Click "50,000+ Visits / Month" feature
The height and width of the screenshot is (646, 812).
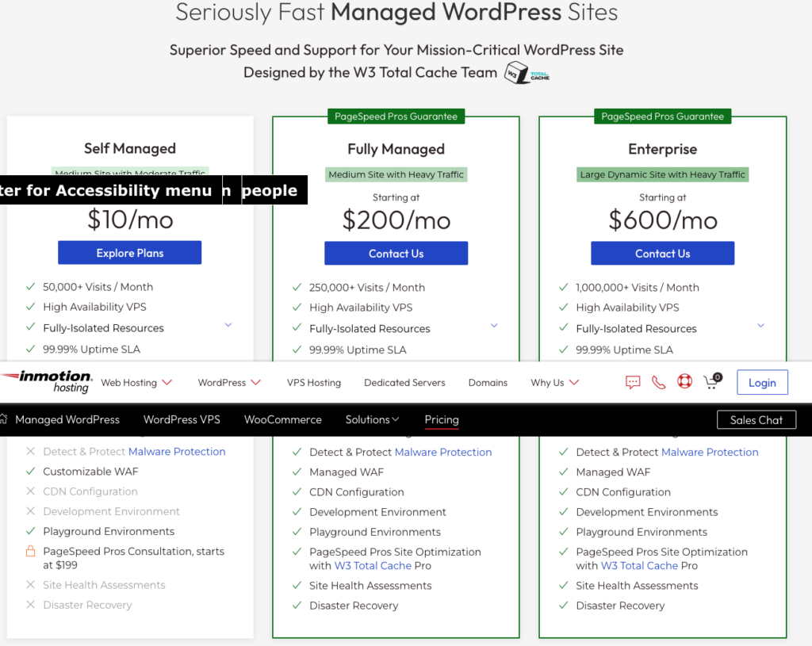98,287
